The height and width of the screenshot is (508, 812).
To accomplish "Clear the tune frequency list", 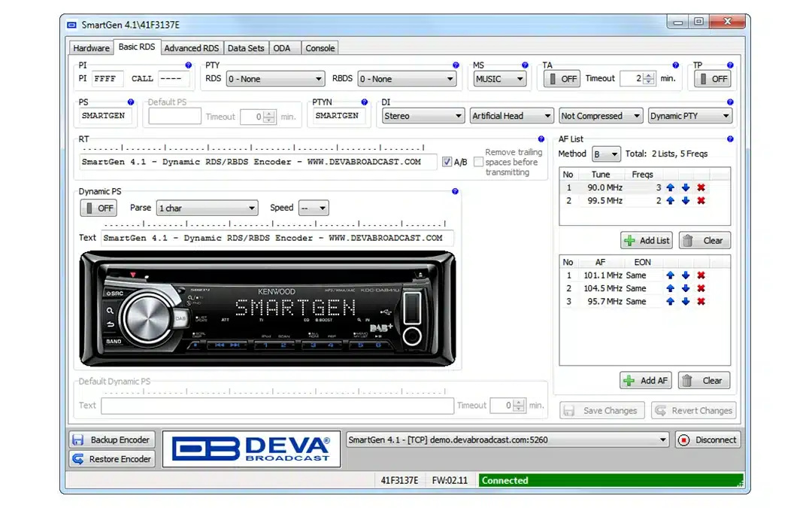I will pos(704,241).
